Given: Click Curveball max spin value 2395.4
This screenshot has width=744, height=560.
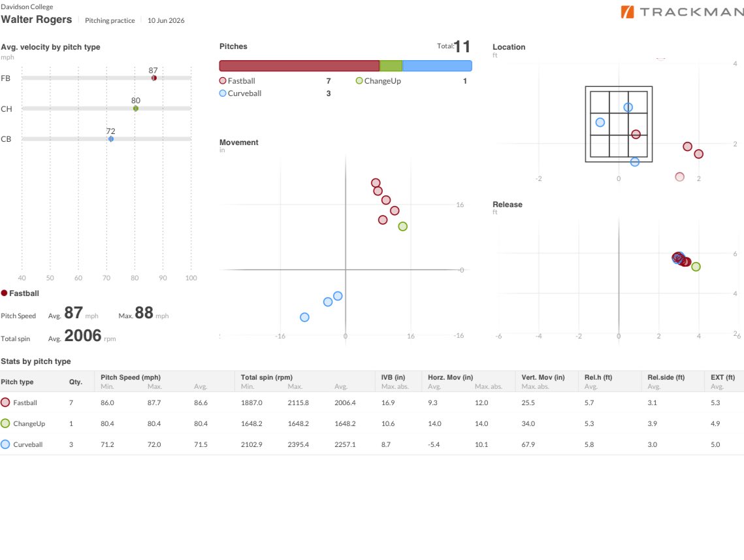Looking at the screenshot, I should [298, 445].
